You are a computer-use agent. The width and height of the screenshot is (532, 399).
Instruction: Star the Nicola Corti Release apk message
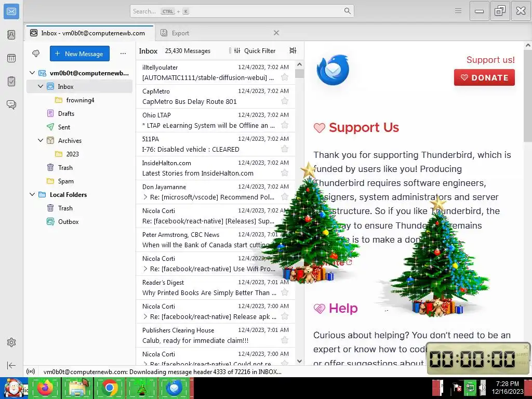pos(285,316)
